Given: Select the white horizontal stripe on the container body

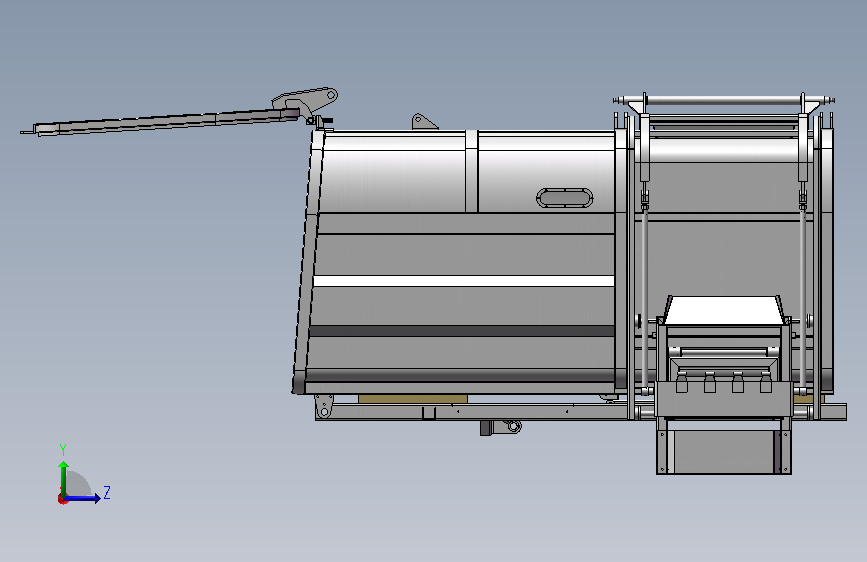Looking at the screenshot, I should pos(463,281).
